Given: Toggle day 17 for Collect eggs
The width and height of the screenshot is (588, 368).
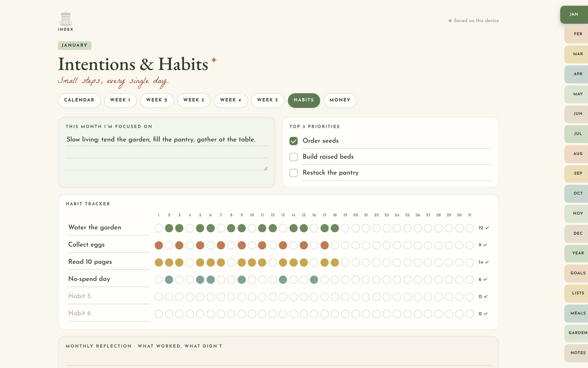Looking at the screenshot, I should (325, 245).
